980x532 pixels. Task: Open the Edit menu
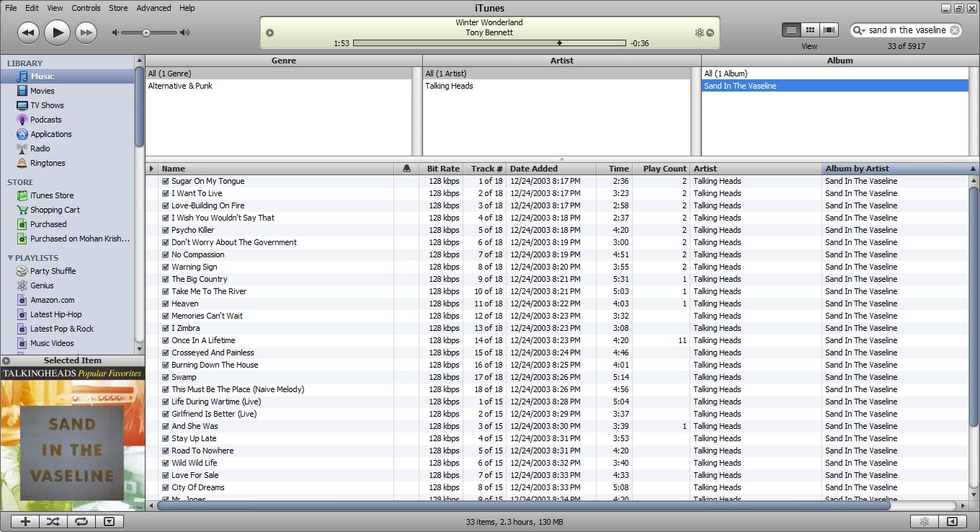(32, 8)
